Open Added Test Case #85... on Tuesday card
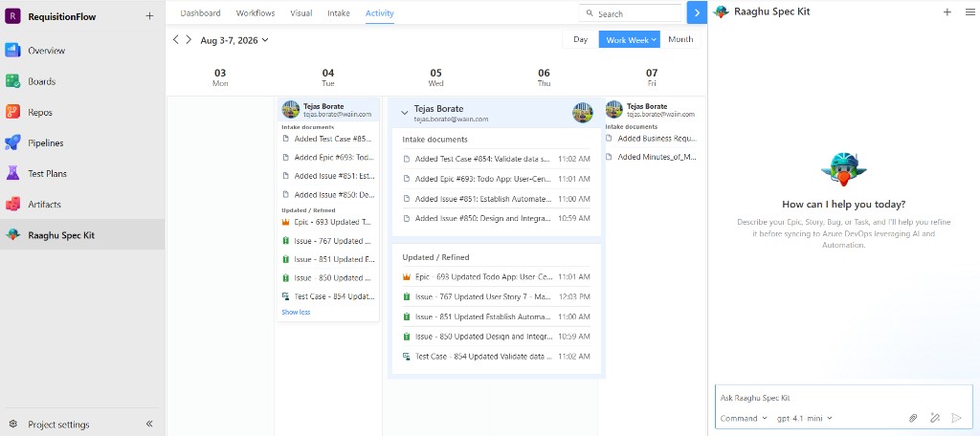This screenshot has height=436, width=980. 327,139
